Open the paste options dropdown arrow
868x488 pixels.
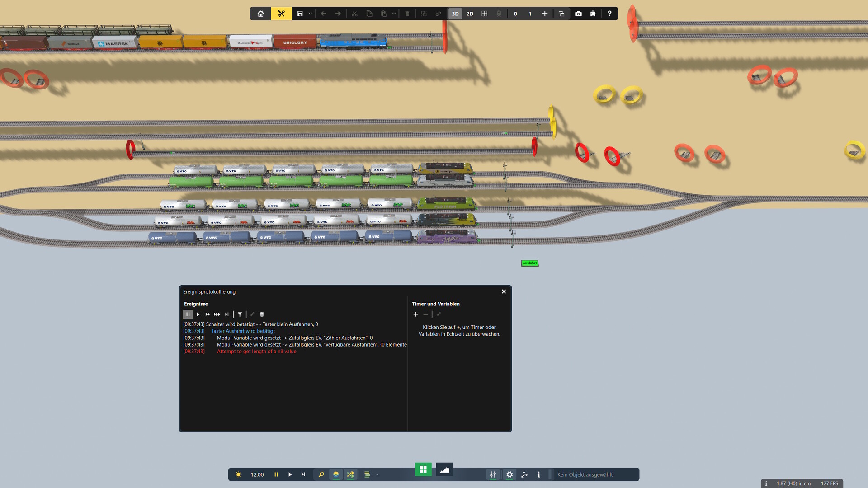[394, 14]
